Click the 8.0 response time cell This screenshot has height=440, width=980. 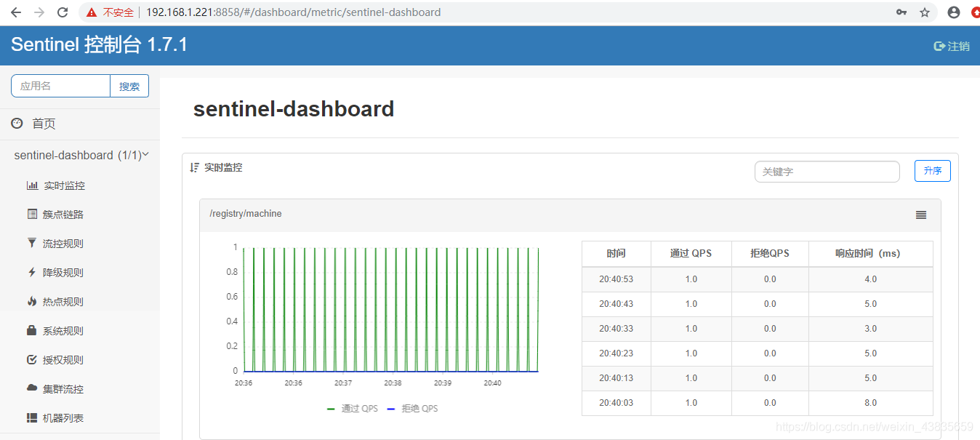pyautogui.click(x=871, y=403)
